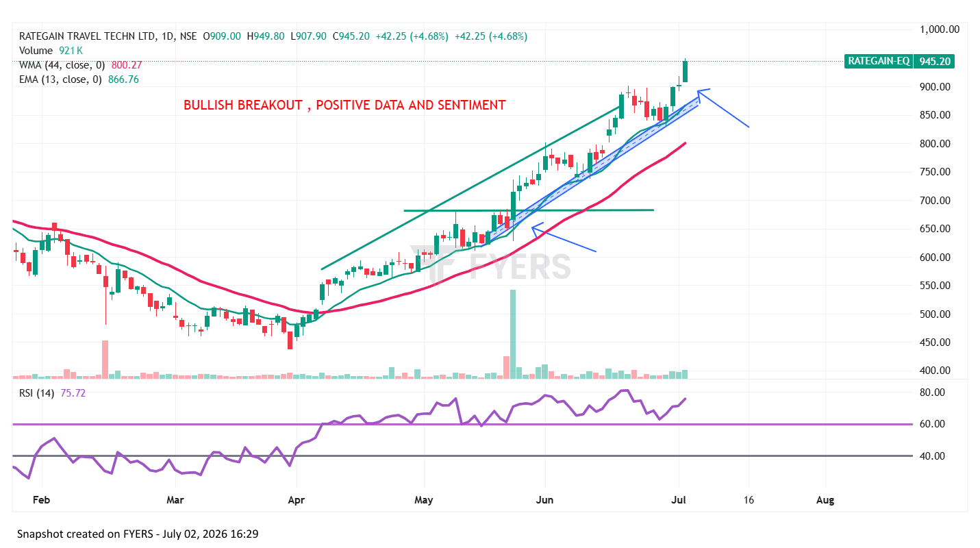The width and height of the screenshot is (980, 548).
Task: Select the RSI 40.00 gray horizontal level
Action: click(462, 456)
